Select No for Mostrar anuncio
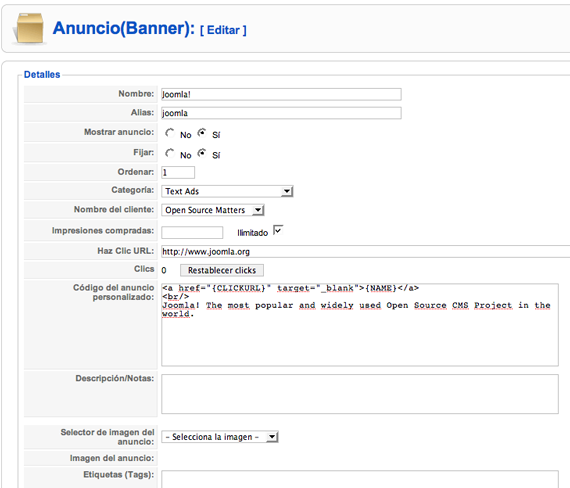The width and height of the screenshot is (570, 488). [170, 133]
